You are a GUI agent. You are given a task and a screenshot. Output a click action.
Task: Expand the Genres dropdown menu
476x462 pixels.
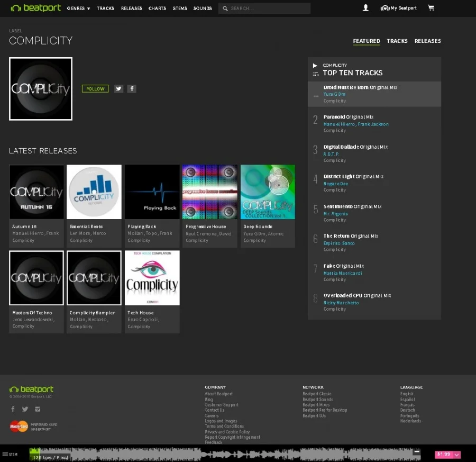click(78, 8)
